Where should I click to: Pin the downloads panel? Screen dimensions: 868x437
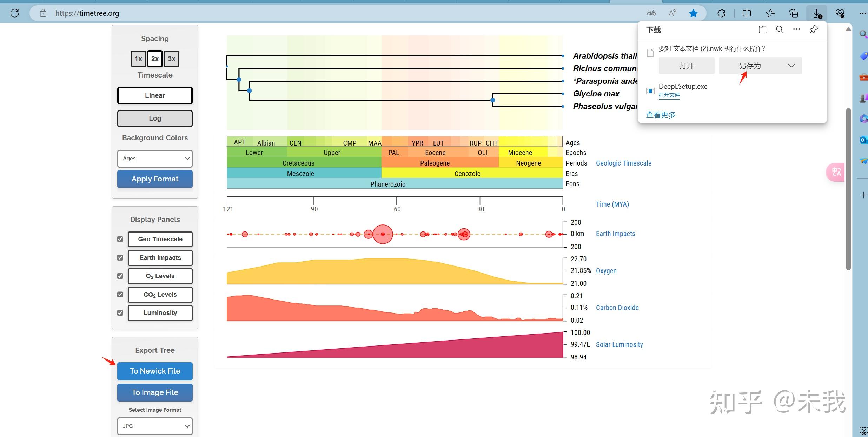click(814, 29)
